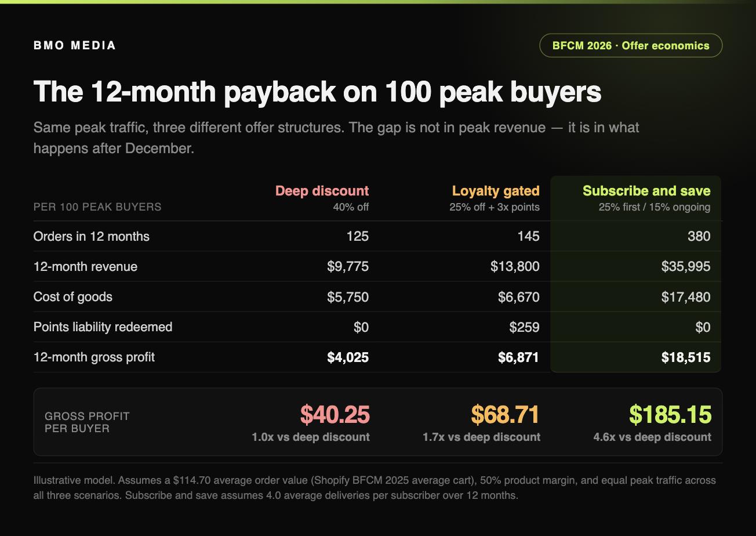Select the Points liability redeemed row label

coord(103,327)
